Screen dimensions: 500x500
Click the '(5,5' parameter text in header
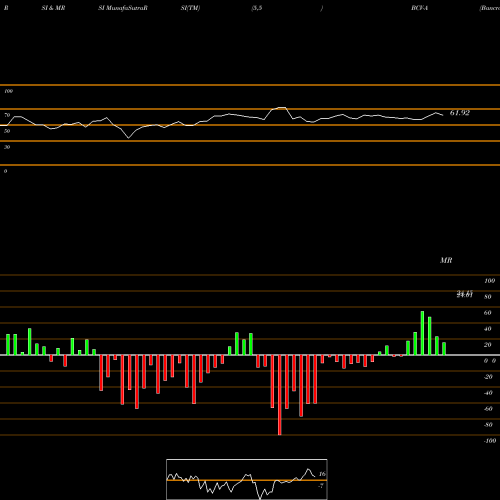click(257, 8)
